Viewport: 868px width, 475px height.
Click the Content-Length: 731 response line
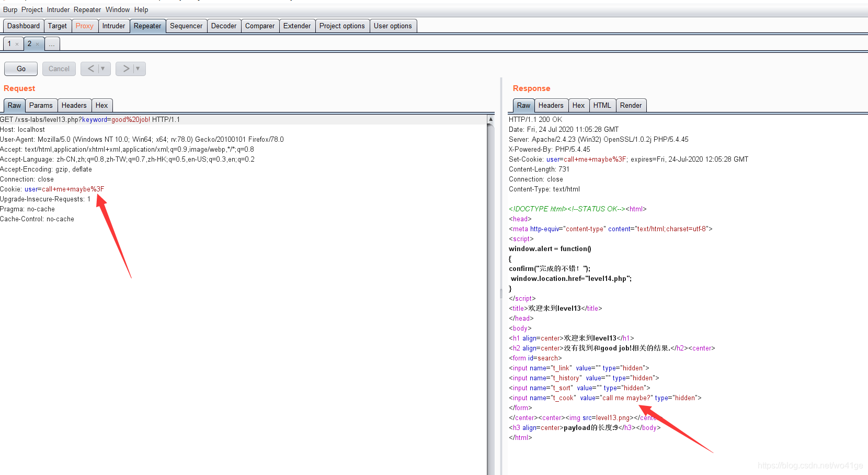[539, 169]
